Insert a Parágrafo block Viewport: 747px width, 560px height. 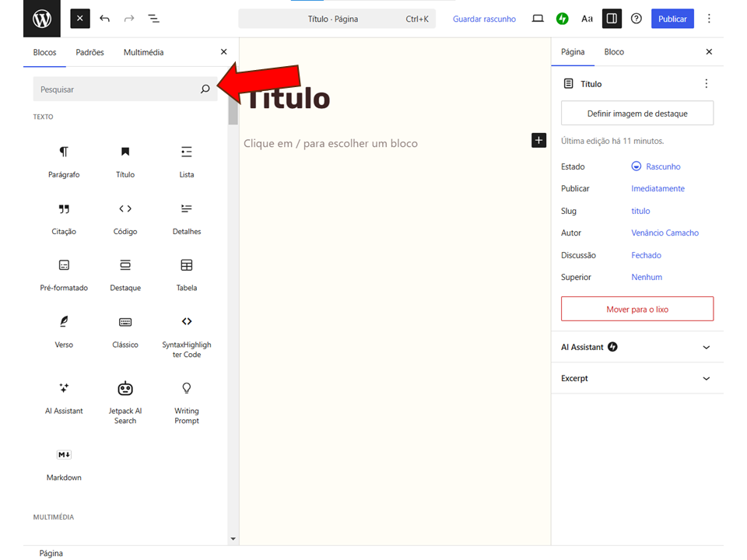coord(64,160)
